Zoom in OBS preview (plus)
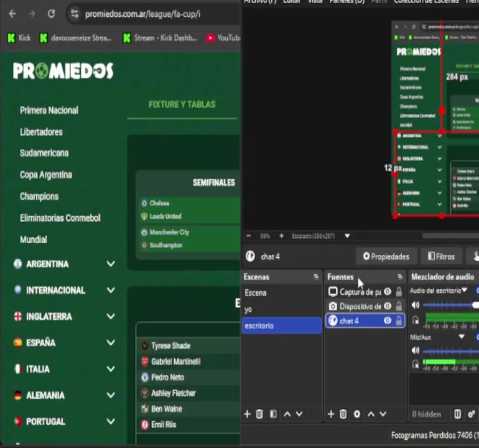Image resolution: width=479 pixels, height=448 pixels. (281, 236)
